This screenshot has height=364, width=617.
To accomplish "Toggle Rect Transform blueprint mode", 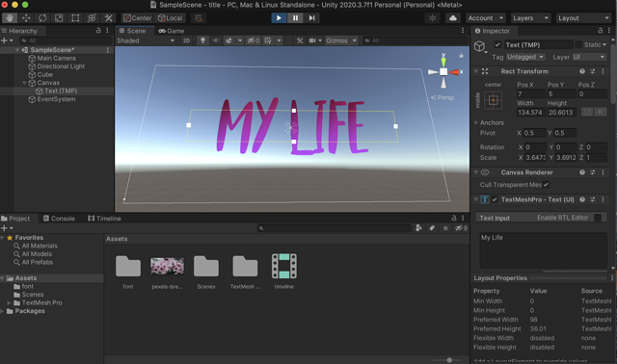I will click(x=587, y=112).
